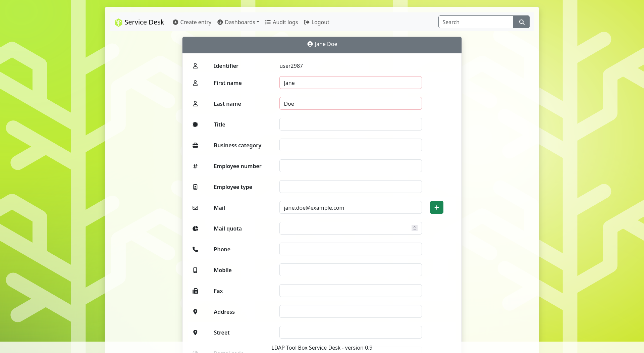
Task: Click into the Employee type field
Action: (351, 187)
